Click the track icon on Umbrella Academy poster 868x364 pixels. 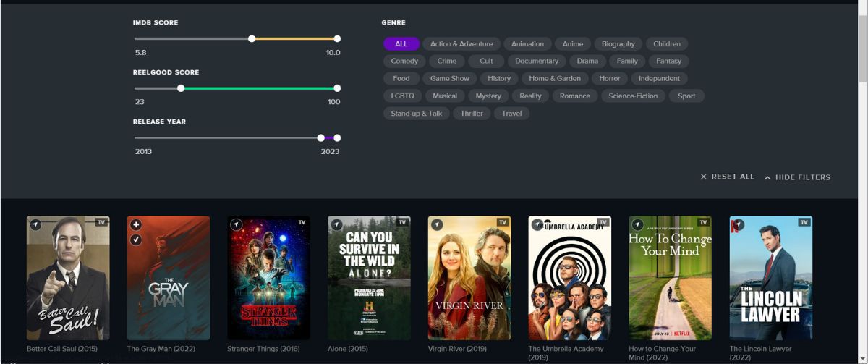537,225
